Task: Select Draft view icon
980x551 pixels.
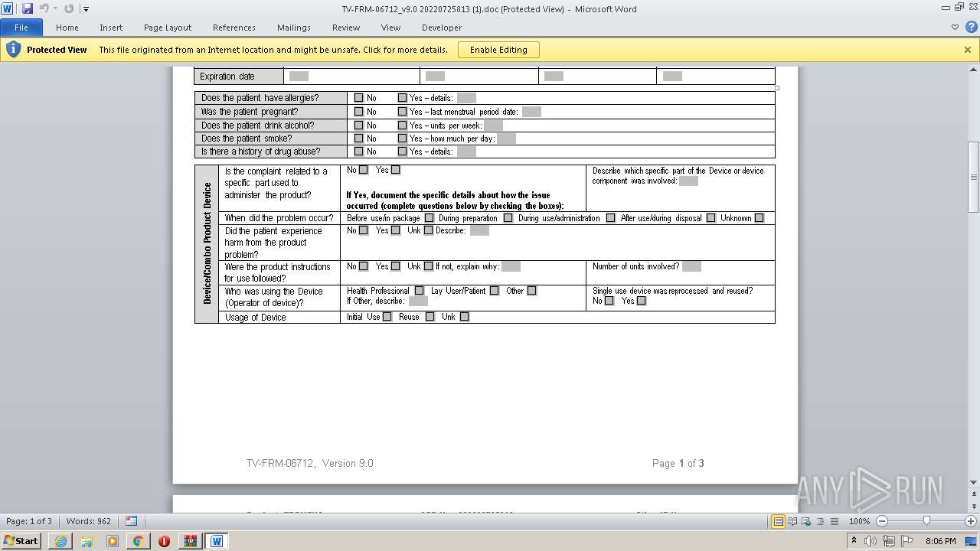Action: pyautogui.click(x=835, y=521)
